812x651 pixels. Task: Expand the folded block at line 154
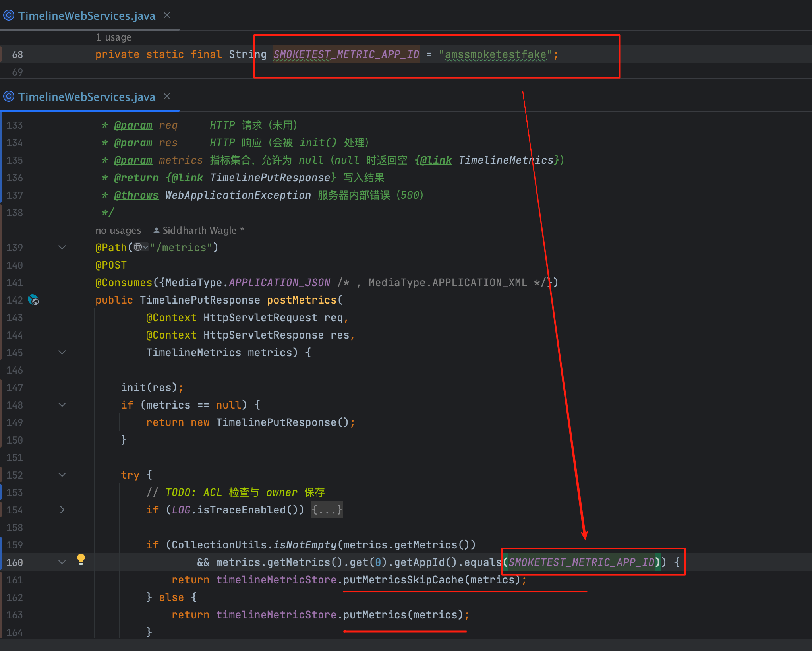click(x=62, y=510)
